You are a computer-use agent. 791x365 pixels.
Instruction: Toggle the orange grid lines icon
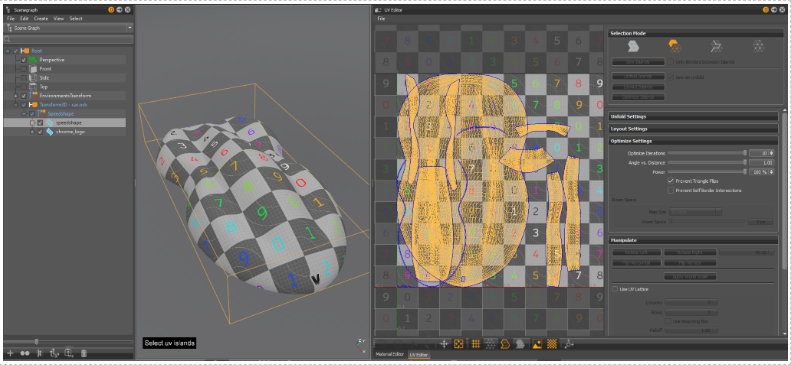coord(475,344)
